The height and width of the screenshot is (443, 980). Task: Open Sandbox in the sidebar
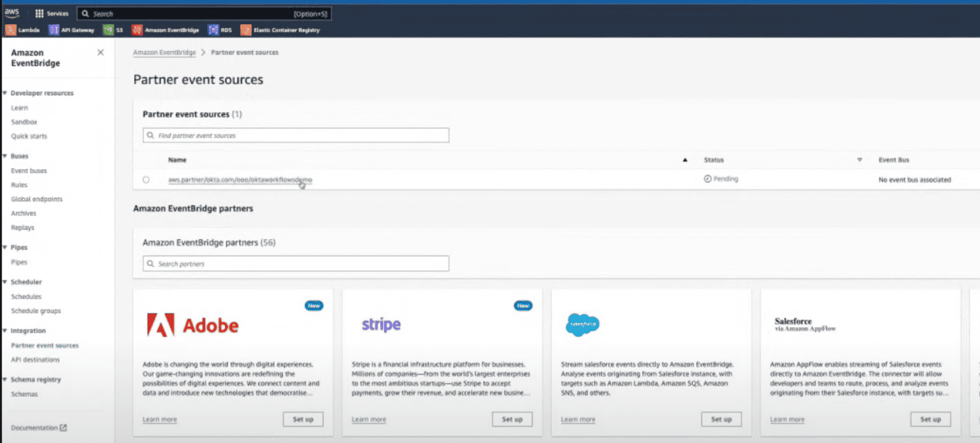24,122
